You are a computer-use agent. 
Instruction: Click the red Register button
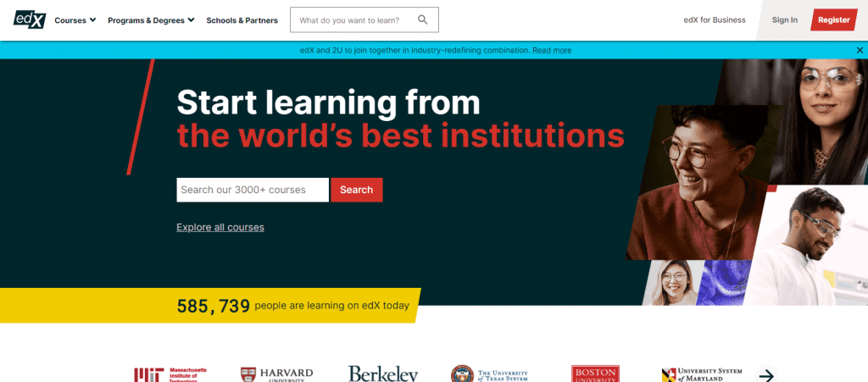click(834, 19)
